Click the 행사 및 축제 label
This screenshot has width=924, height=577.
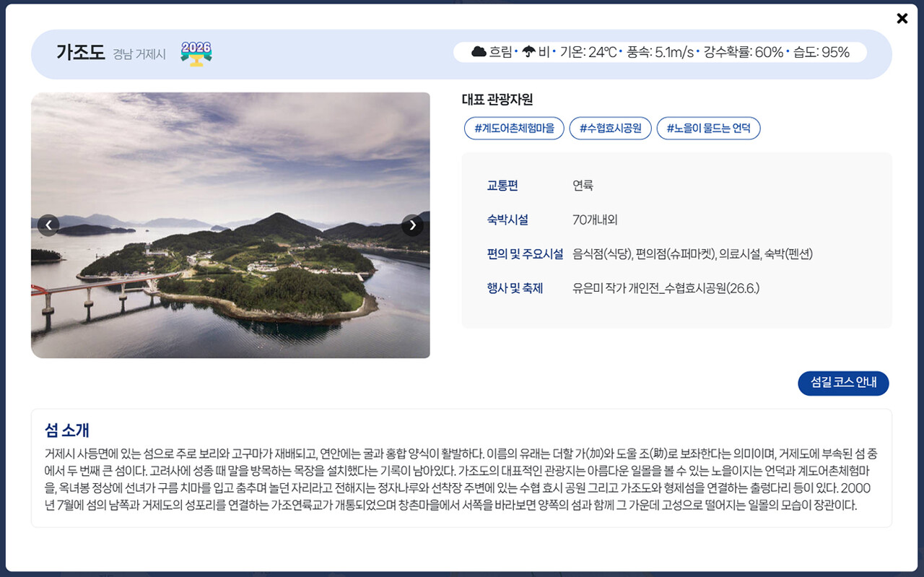coord(515,289)
